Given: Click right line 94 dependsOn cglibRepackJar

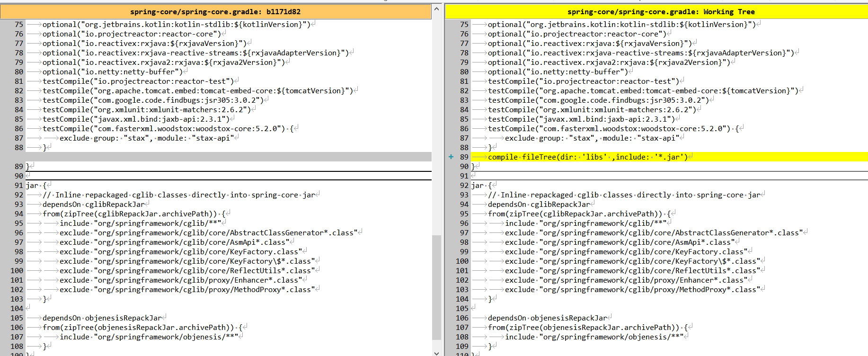Looking at the screenshot, I should click(539, 205).
